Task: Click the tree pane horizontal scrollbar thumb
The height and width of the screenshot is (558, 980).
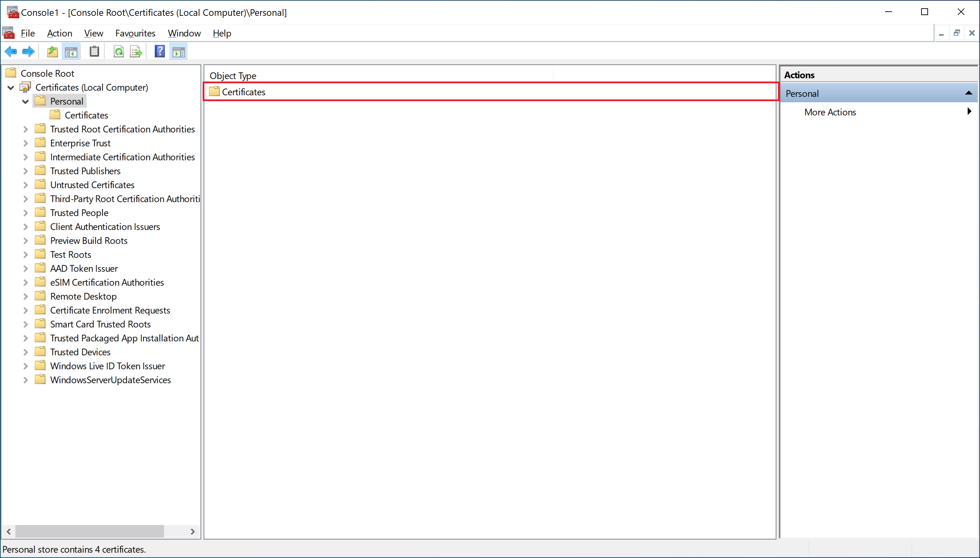Action: tap(89, 531)
